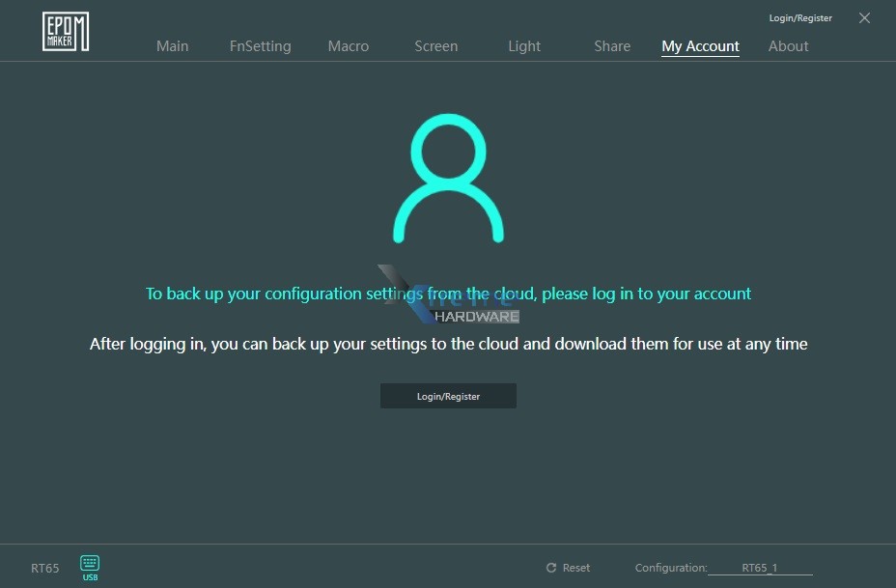Click the top-right Login/Register link
896x588 pixels.
point(799,18)
